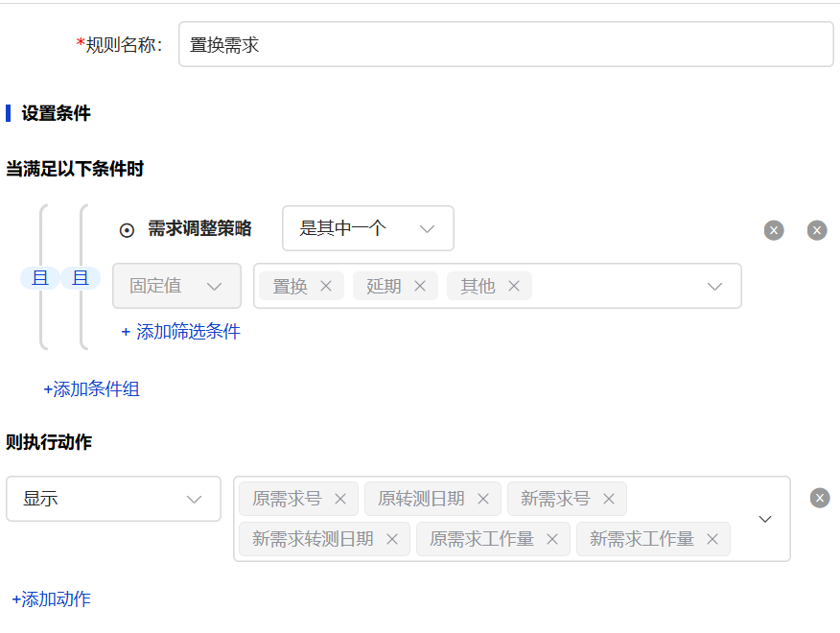The image size is (840, 633).
Task: Delete the 显示 action row
Action: 820,498
